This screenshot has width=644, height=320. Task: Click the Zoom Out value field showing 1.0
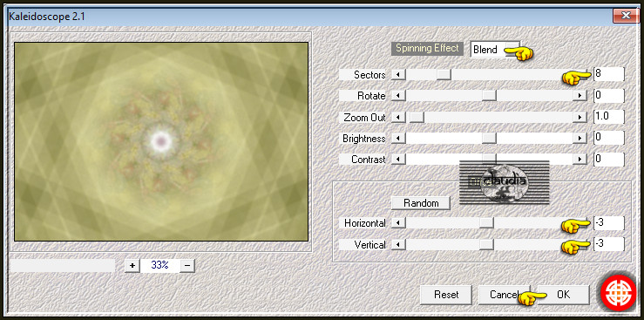(x=608, y=117)
